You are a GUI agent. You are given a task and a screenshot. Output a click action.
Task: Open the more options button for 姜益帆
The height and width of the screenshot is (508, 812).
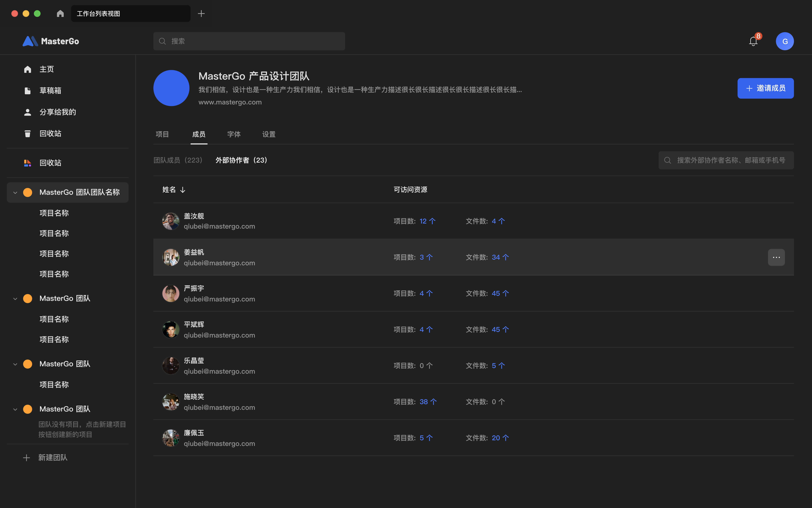coord(776,257)
